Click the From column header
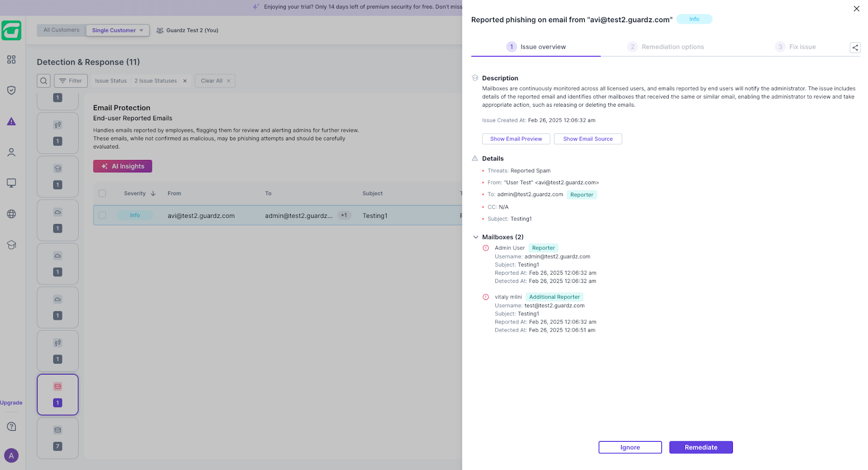This screenshot has height=470, width=868. 174,194
